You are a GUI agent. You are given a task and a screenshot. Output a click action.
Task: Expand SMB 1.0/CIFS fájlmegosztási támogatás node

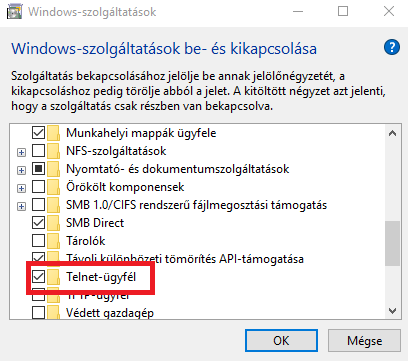point(21,207)
